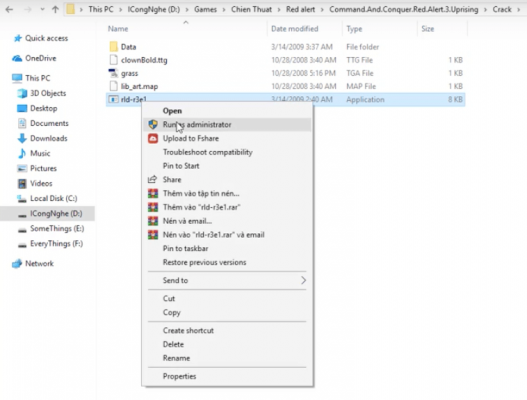This screenshot has height=400, width=527.
Task: Select 'Command.And.Conquer.Red.Alert.3.Uprising' breadcrumb
Action: [x=404, y=9]
